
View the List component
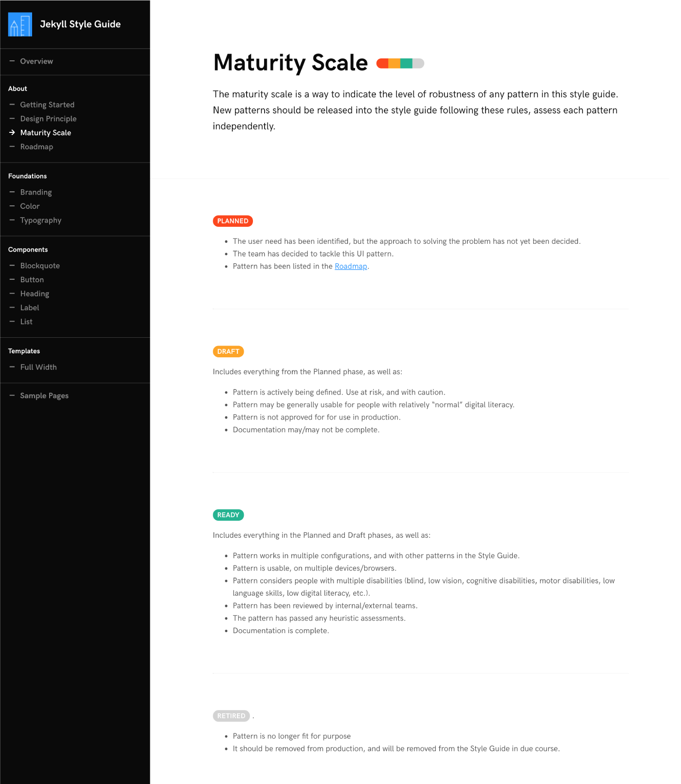click(x=26, y=322)
